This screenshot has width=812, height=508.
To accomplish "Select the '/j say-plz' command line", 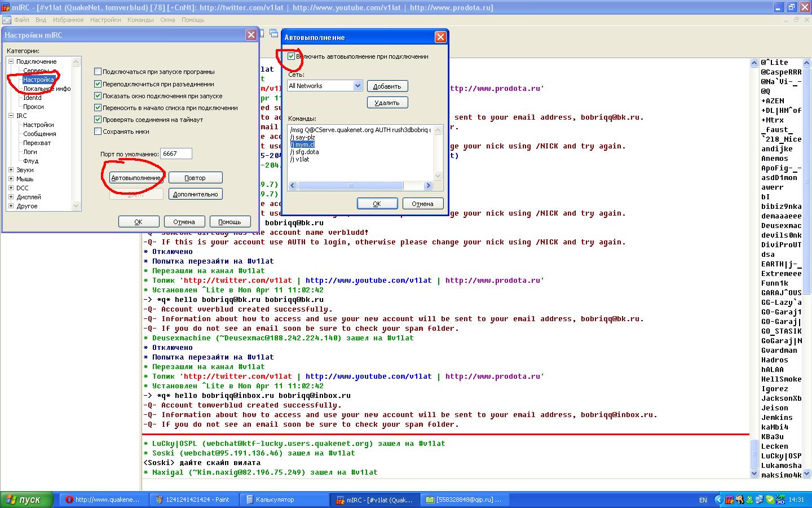I will [x=302, y=137].
